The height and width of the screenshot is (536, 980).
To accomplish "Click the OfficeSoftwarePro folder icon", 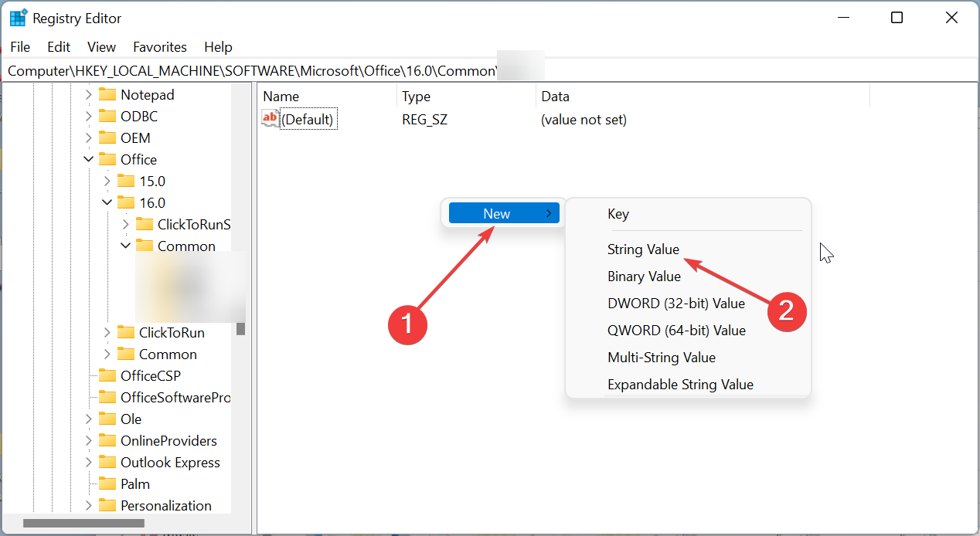I will (107, 397).
